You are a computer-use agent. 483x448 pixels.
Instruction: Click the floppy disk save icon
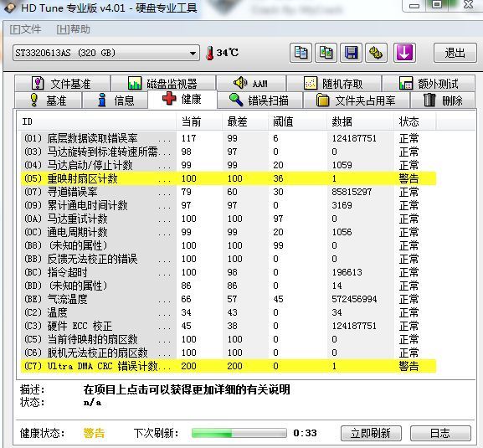(x=351, y=53)
